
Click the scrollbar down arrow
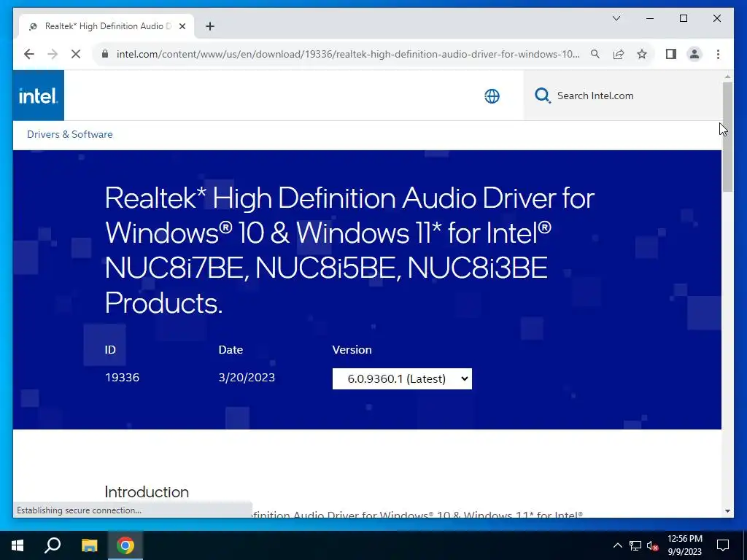click(x=727, y=511)
